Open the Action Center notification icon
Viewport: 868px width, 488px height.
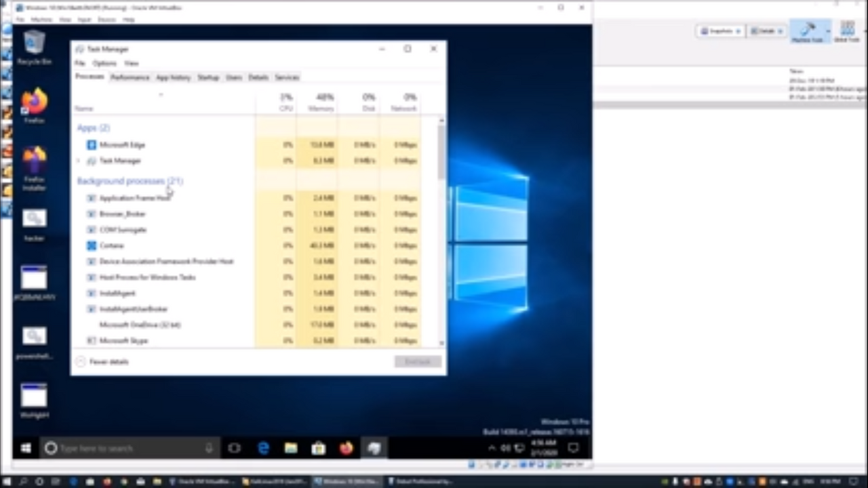(574, 448)
